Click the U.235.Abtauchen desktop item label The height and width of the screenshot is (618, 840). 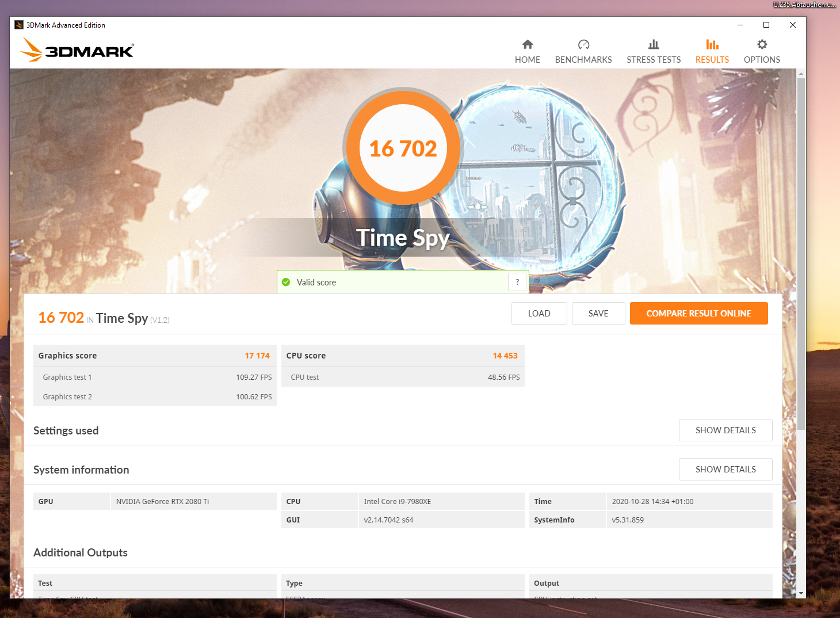tap(804, 5)
